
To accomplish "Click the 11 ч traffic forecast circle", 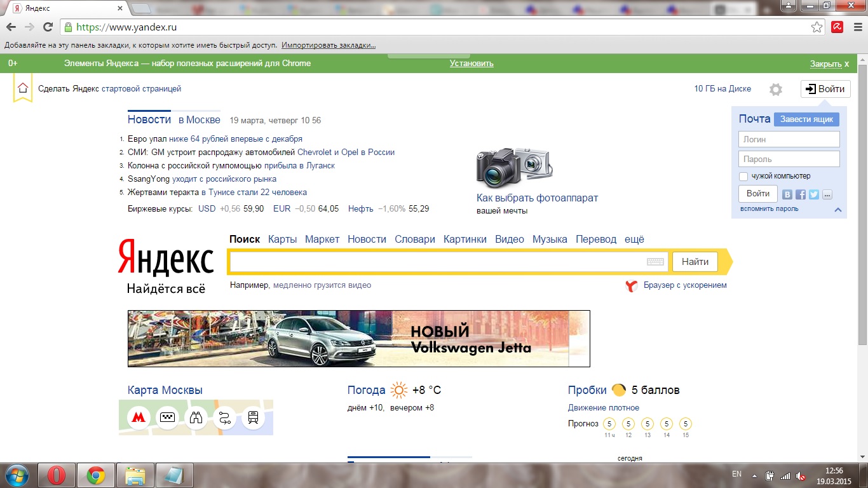I will point(609,424).
